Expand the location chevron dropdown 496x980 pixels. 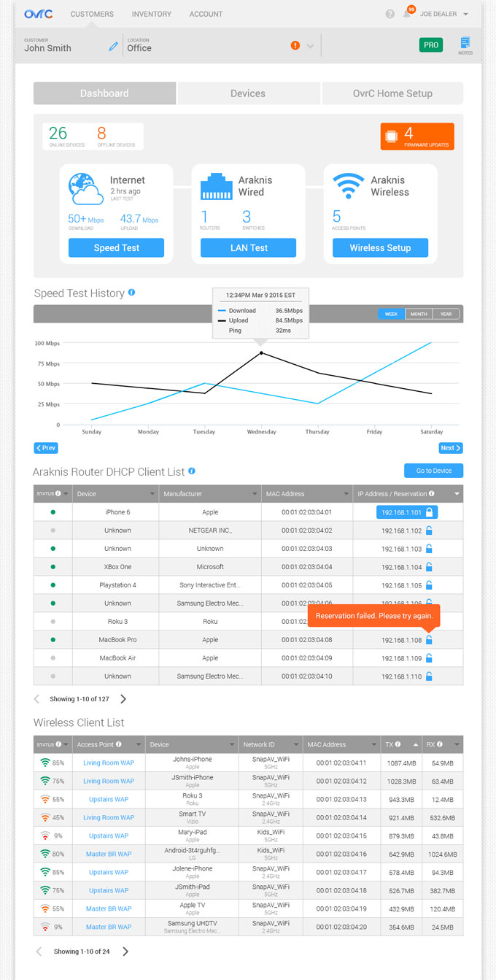coord(310,46)
